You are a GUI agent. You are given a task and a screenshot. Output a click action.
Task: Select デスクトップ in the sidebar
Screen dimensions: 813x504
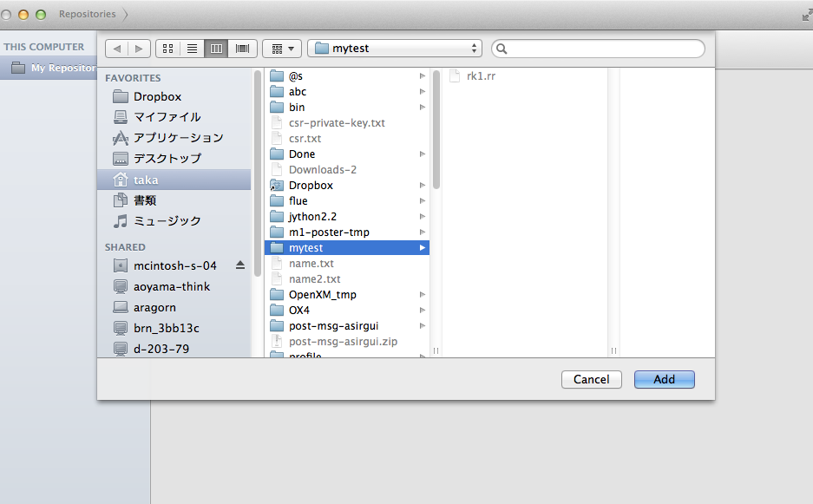174,159
